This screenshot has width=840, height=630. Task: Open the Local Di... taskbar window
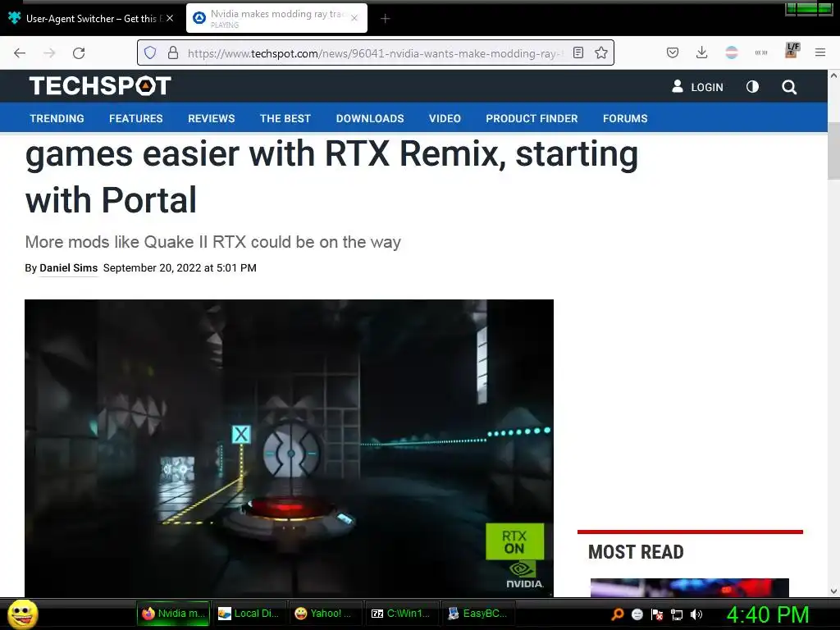click(x=249, y=614)
